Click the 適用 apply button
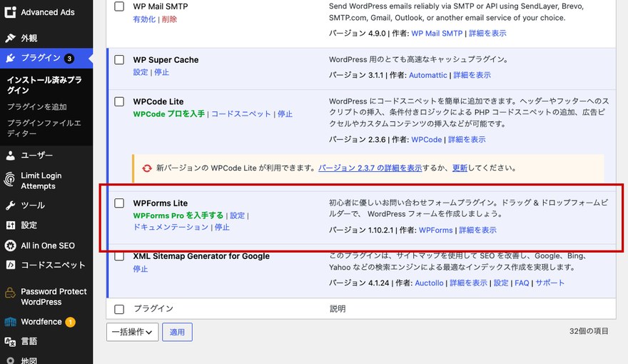The height and width of the screenshot is (364, 628). (x=177, y=332)
